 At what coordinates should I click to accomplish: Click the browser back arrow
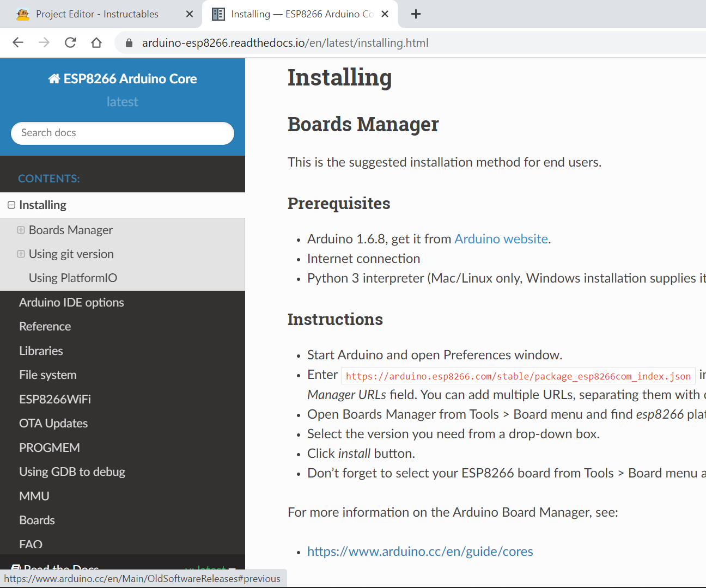coord(18,42)
